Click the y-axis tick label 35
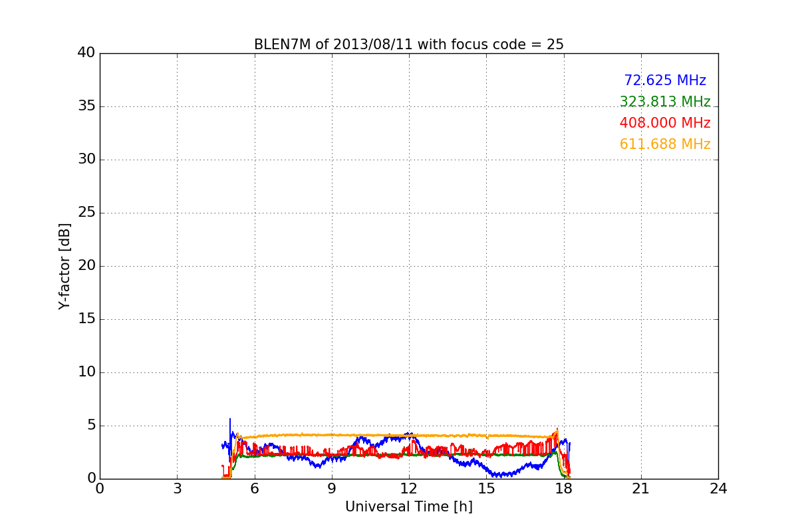Screen dimensions: 798x532 86,106
